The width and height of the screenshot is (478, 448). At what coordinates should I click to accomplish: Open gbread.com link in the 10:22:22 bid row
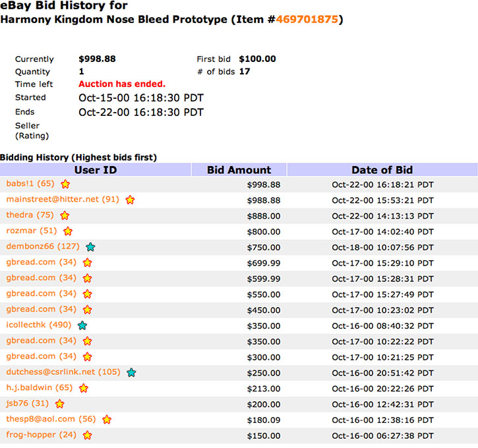41,341
